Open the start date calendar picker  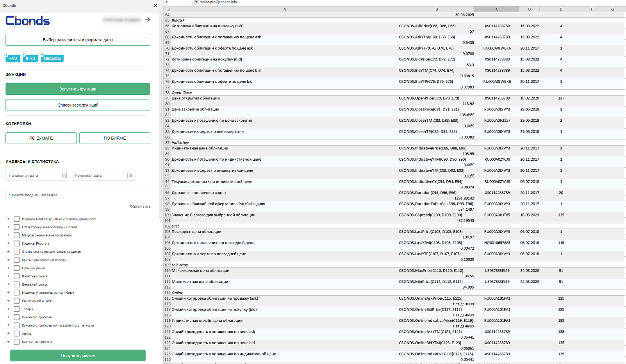coord(64,176)
